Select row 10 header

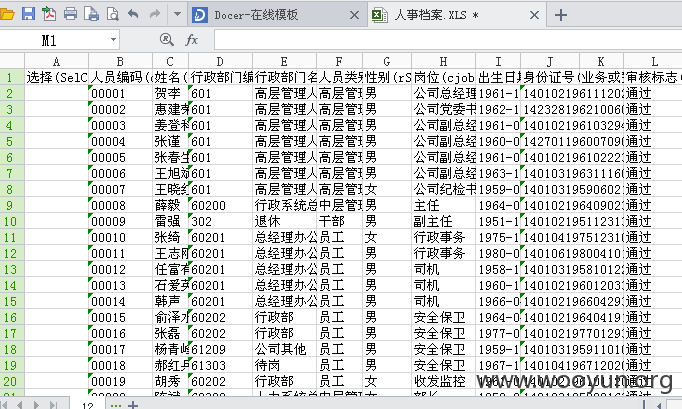[10, 221]
